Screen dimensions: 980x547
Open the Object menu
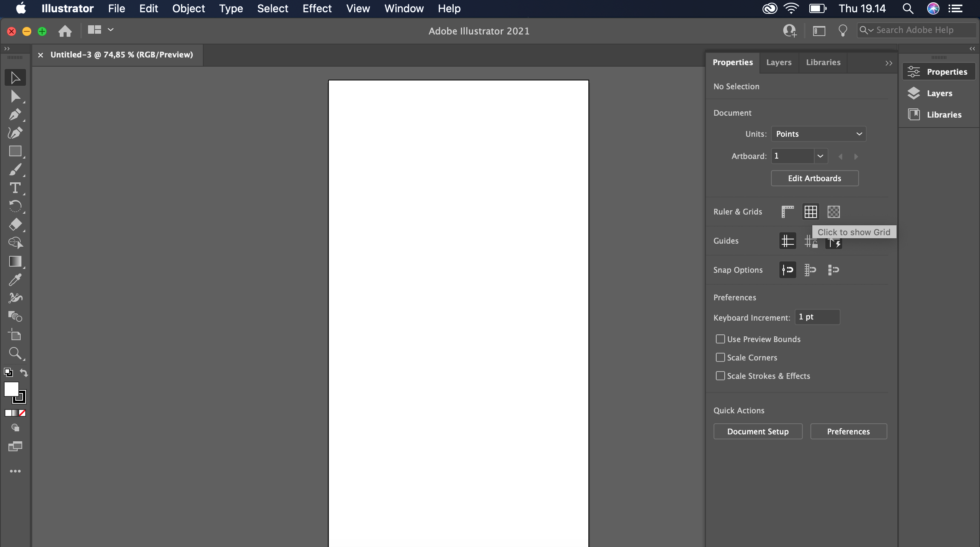click(188, 8)
